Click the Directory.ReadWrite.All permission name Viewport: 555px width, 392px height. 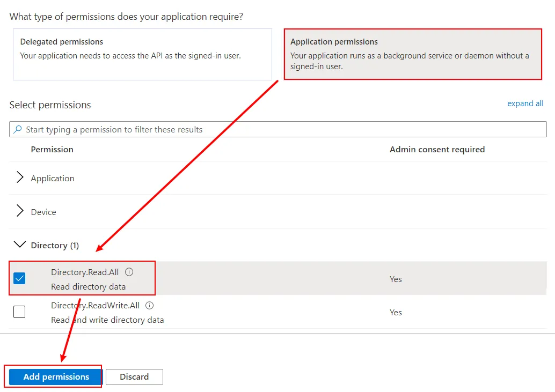click(95, 306)
